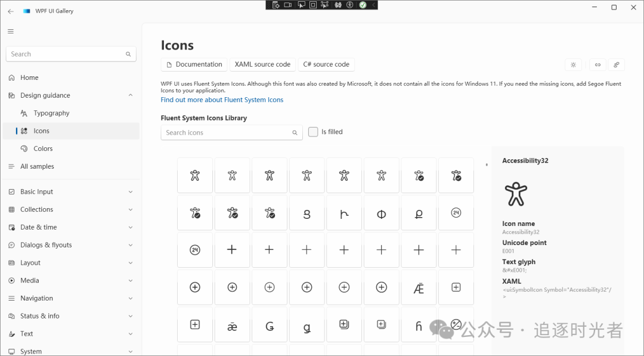Screen dimensions: 644x356
Task: Select the hooked h glyph icon tile
Action: [x=344, y=213]
